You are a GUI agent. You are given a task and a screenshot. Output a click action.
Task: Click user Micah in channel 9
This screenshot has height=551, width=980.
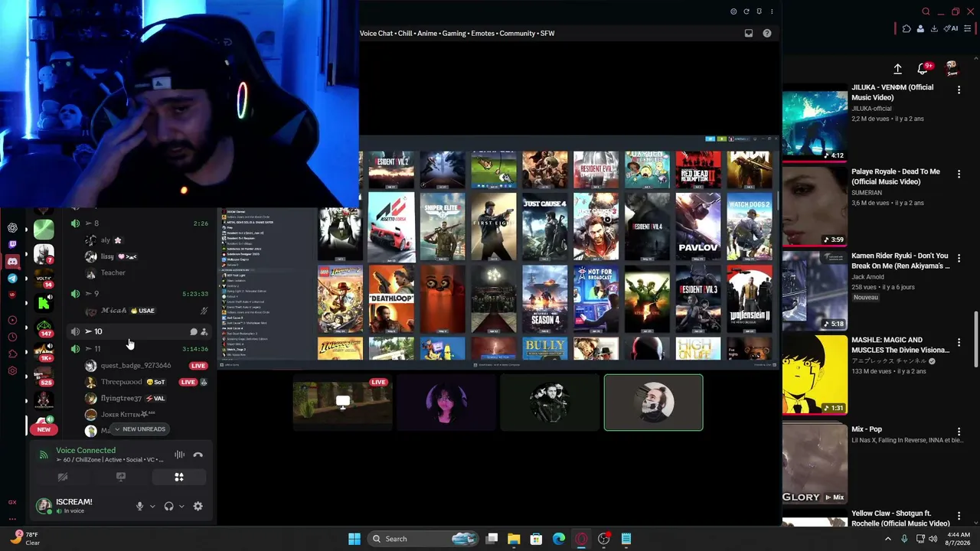113,311
